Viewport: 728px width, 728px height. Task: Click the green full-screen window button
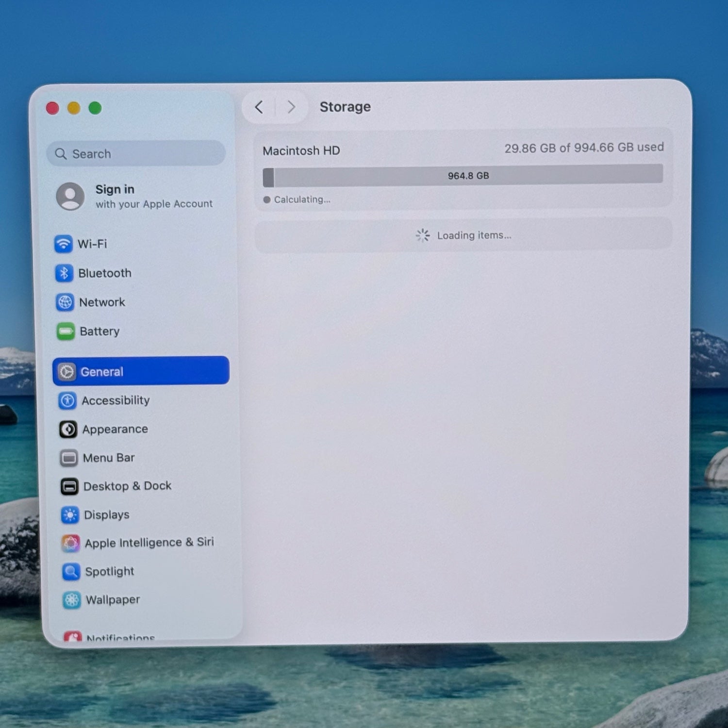coord(95,108)
